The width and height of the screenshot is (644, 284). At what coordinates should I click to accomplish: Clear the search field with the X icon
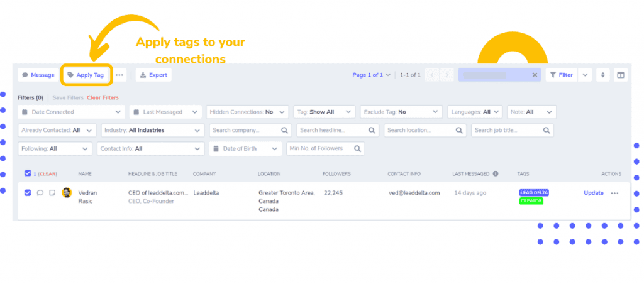[x=535, y=75]
